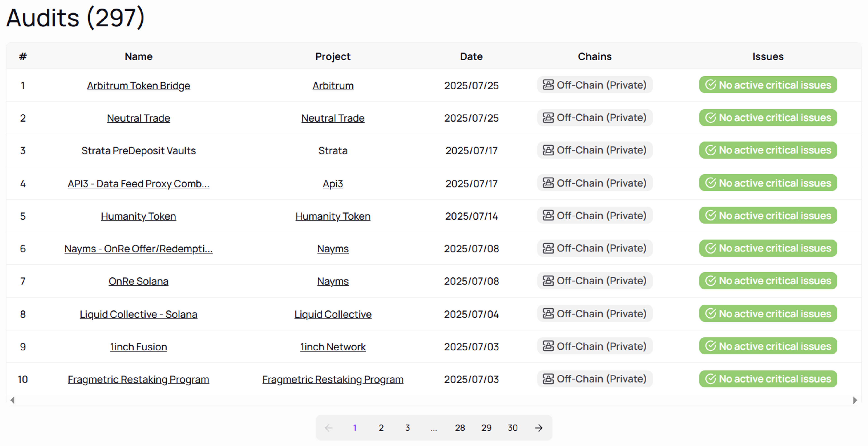The image size is (868, 446).
Task: Select the Naams - OnRe Offer/Redemption audit link
Action: pyautogui.click(x=139, y=249)
